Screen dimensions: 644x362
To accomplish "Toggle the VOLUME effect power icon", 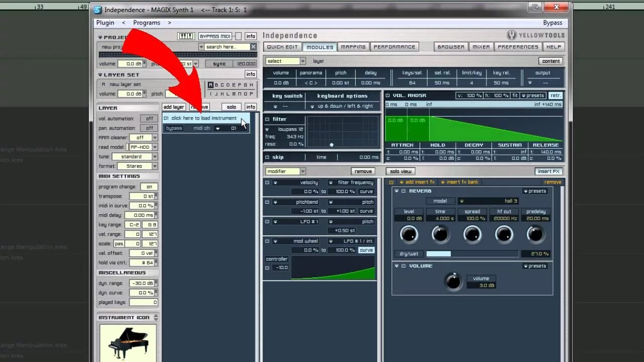I will pyautogui.click(x=404, y=266).
